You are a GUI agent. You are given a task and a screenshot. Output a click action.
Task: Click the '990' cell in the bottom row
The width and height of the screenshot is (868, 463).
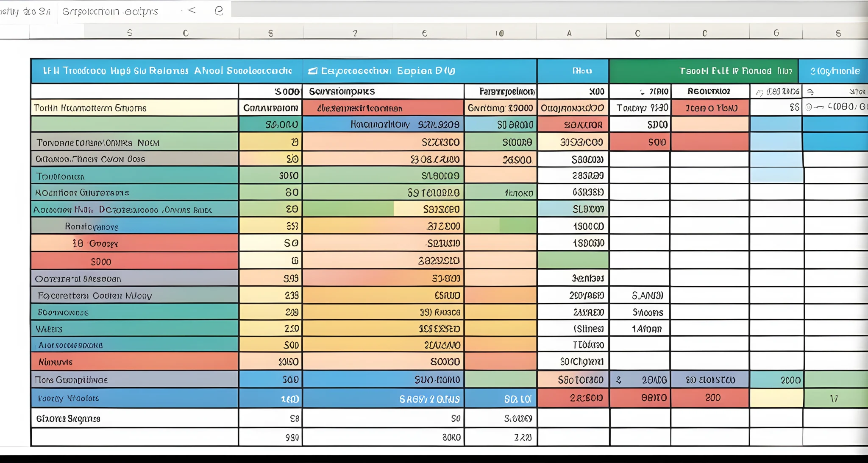click(271, 437)
